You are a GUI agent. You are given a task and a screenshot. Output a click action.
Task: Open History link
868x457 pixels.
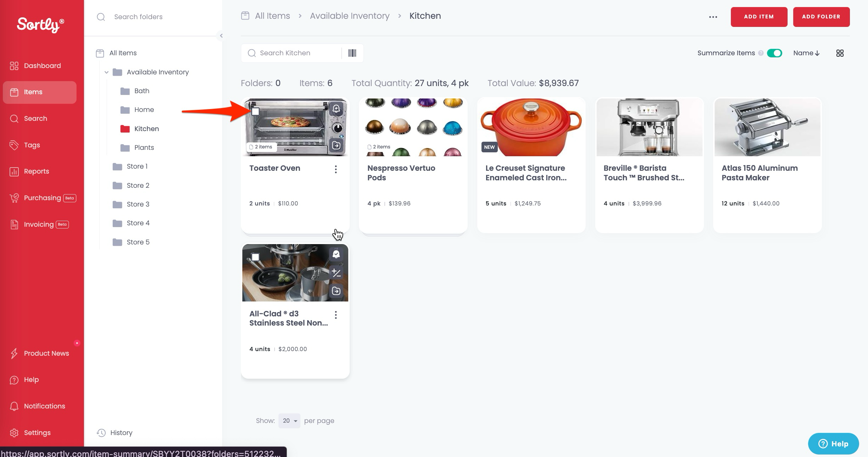pyautogui.click(x=121, y=433)
